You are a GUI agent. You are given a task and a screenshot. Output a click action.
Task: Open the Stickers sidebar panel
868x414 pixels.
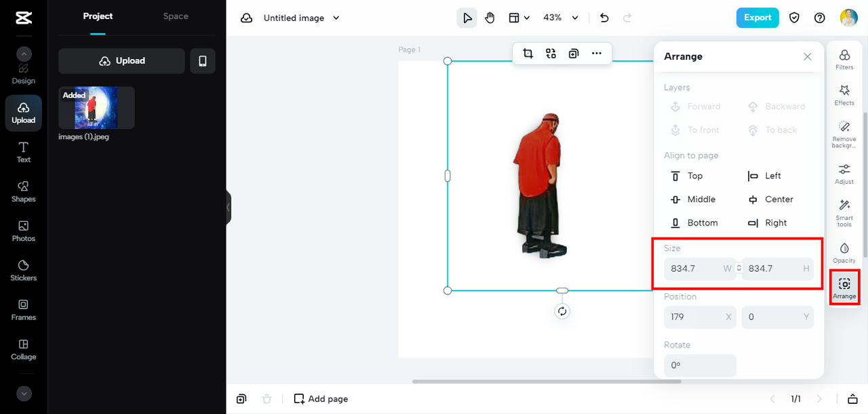click(x=23, y=270)
